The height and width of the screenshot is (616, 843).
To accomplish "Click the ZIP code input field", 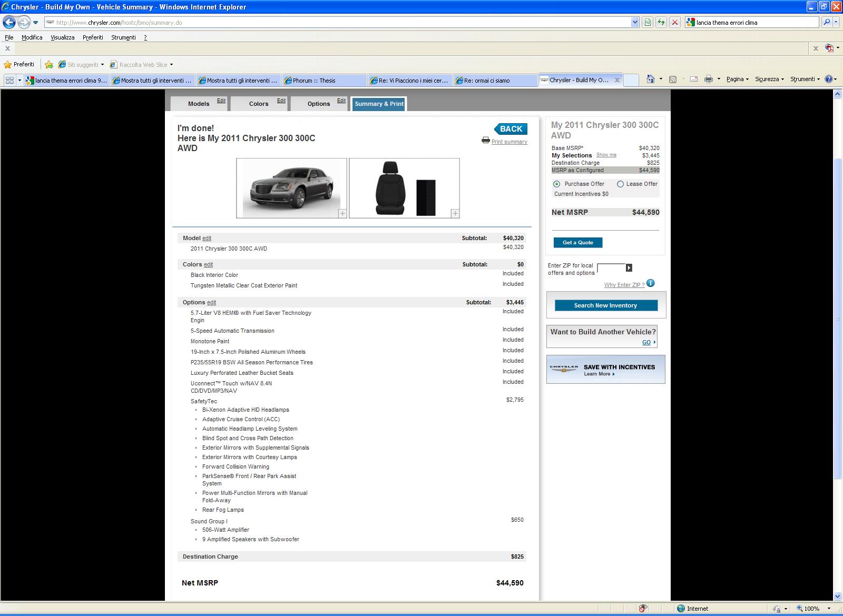I will click(611, 268).
